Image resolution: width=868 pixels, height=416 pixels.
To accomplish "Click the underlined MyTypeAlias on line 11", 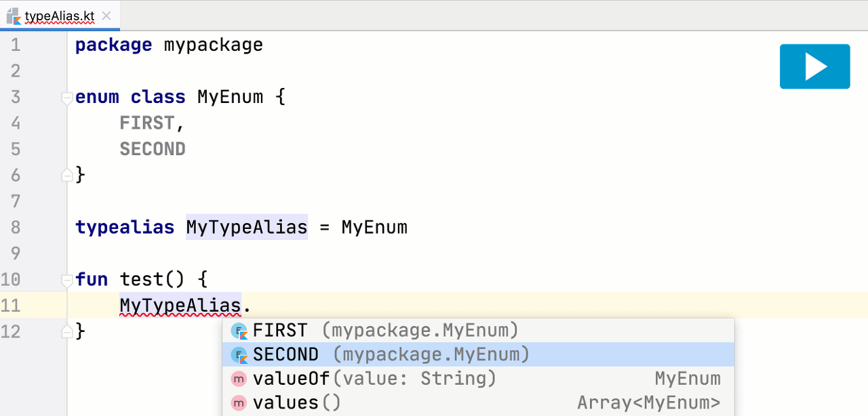I will click(180, 306).
